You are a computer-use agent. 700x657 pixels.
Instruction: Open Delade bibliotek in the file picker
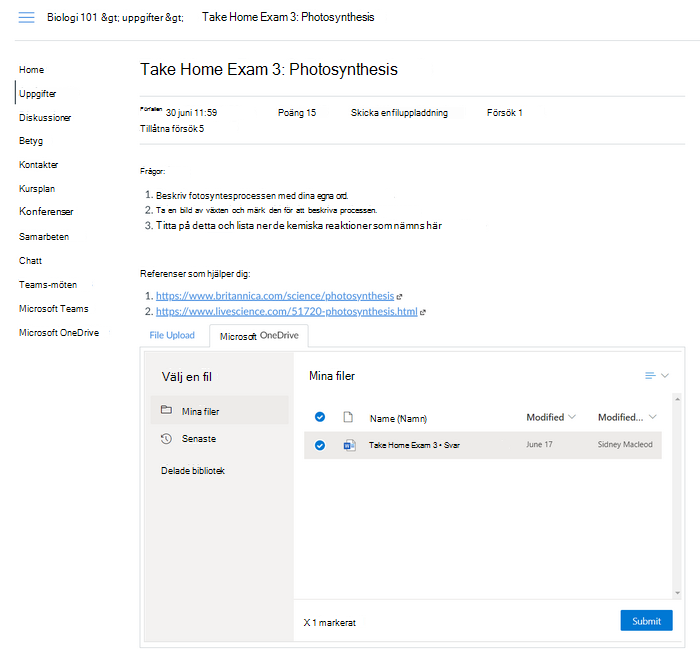coord(193,471)
